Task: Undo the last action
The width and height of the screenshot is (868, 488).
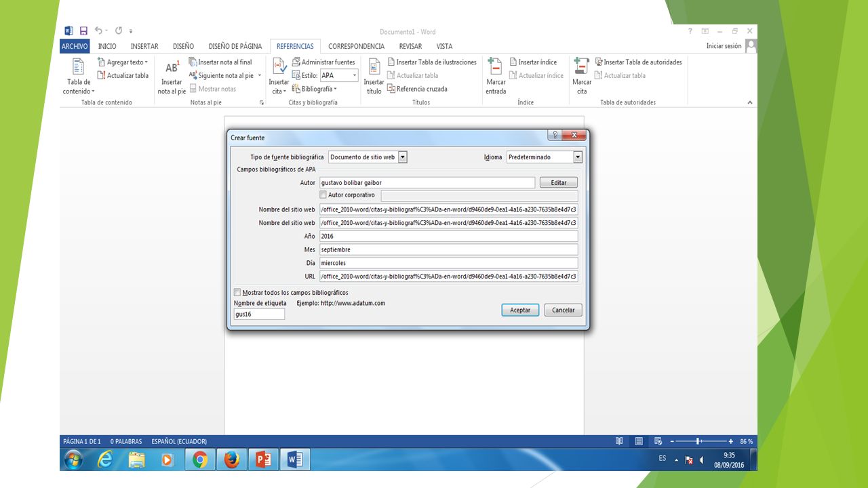Action: click(98, 31)
